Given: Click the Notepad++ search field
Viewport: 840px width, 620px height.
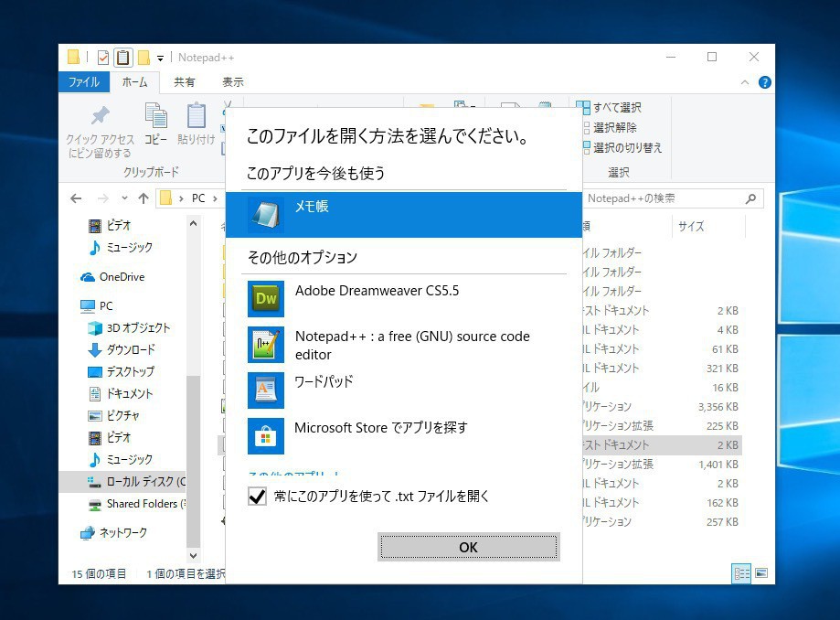Looking at the screenshot, I should 663,198.
